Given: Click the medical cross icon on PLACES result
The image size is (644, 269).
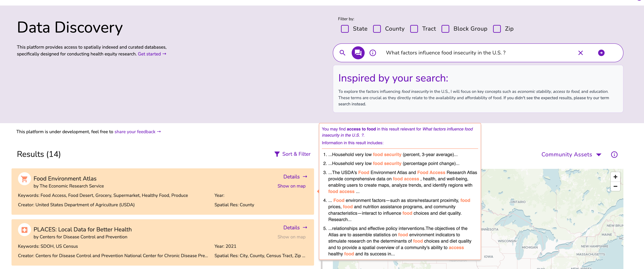Looking at the screenshot, I should coord(24,229).
